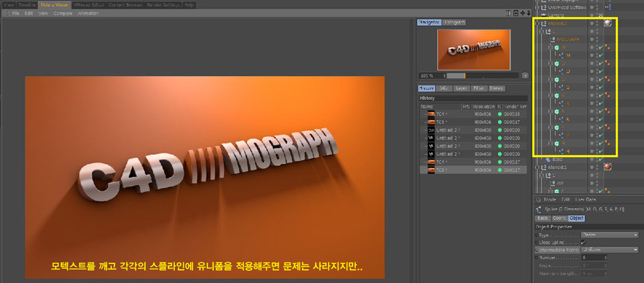Adjust the navigator zoom slider
The width and height of the screenshot is (644, 283).
[x=483, y=75]
